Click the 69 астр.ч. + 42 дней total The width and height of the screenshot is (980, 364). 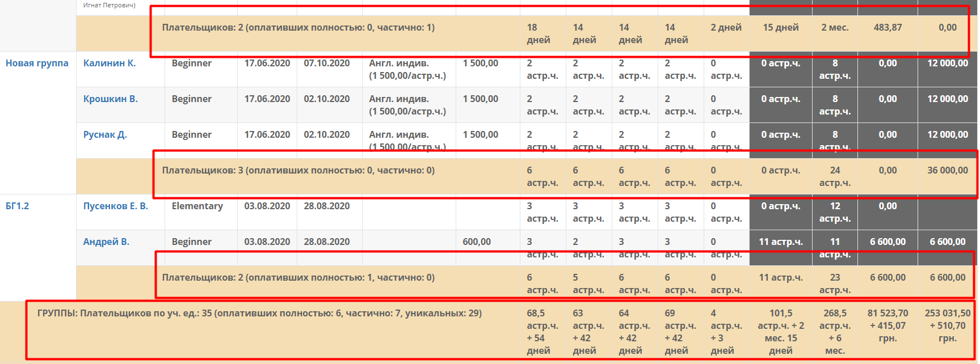tap(680, 332)
